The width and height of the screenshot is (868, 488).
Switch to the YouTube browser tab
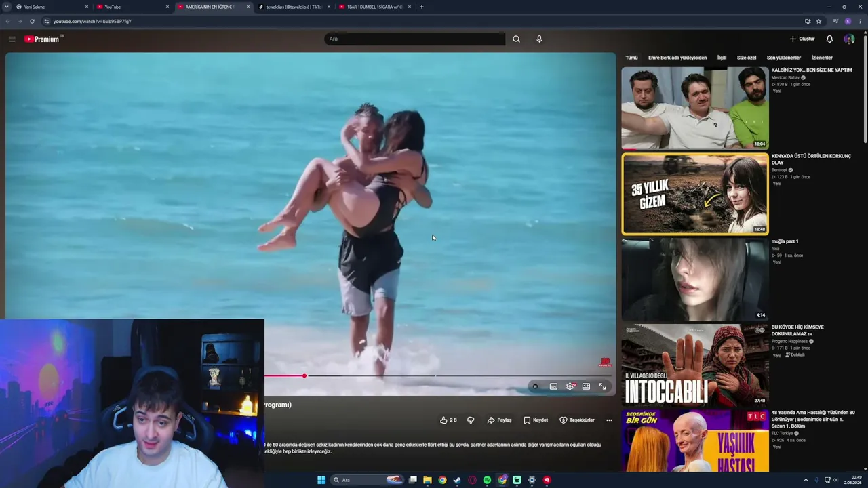pos(133,7)
